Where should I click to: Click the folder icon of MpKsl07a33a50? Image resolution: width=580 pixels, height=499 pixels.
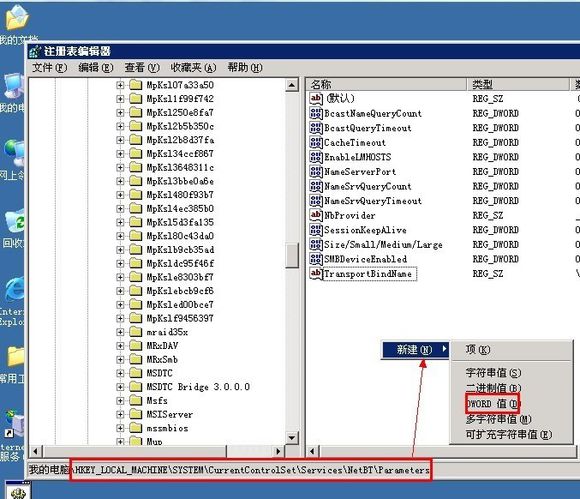click(136, 85)
